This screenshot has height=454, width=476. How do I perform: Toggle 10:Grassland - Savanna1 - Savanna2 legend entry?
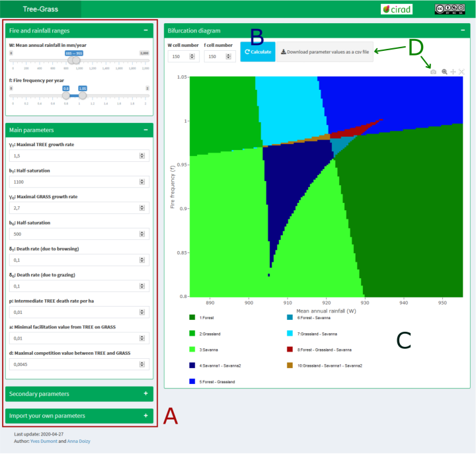coord(325,365)
